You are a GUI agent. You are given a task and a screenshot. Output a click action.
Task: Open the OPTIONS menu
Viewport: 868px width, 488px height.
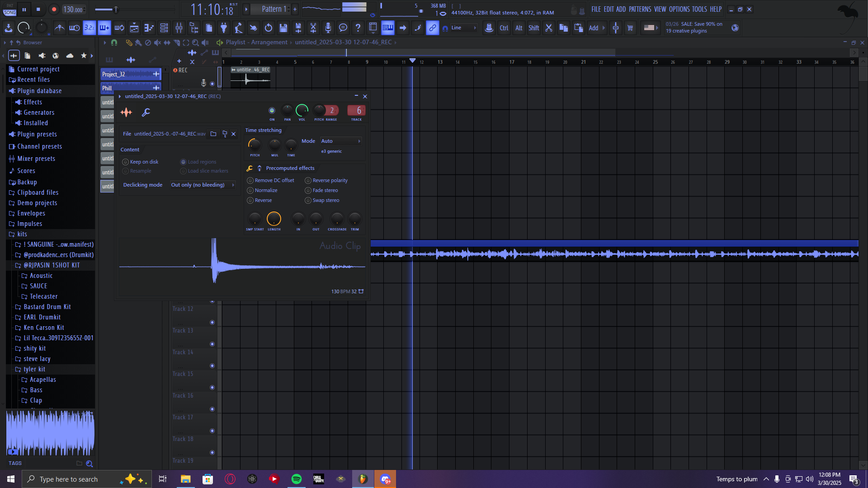(x=679, y=9)
